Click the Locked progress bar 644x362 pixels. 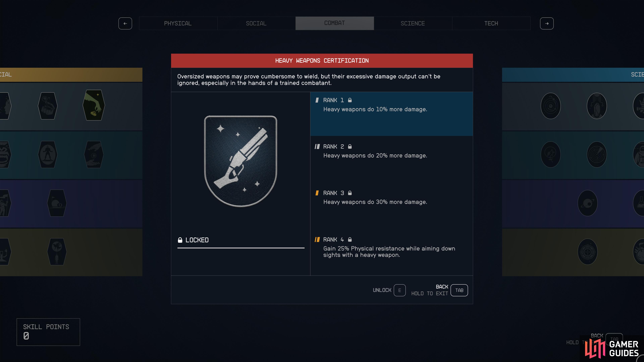(241, 248)
